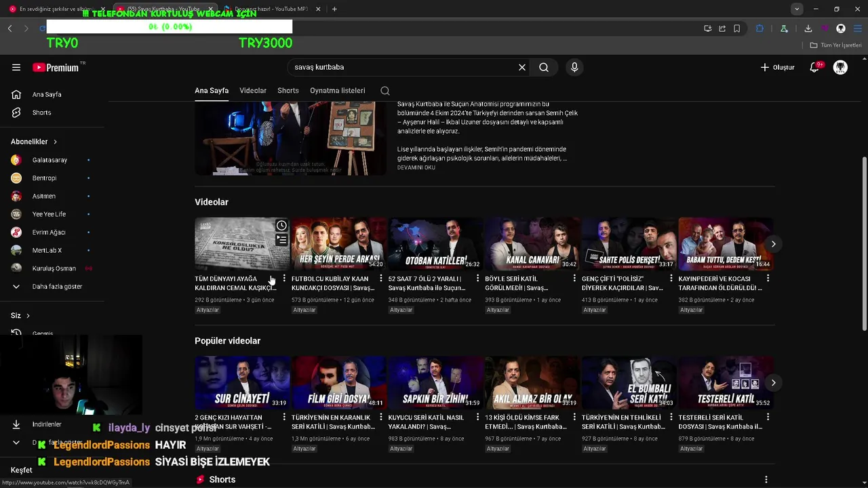Expand the Abonelikler section chevron
Screen dimensions: 868x488
coord(55,142)
